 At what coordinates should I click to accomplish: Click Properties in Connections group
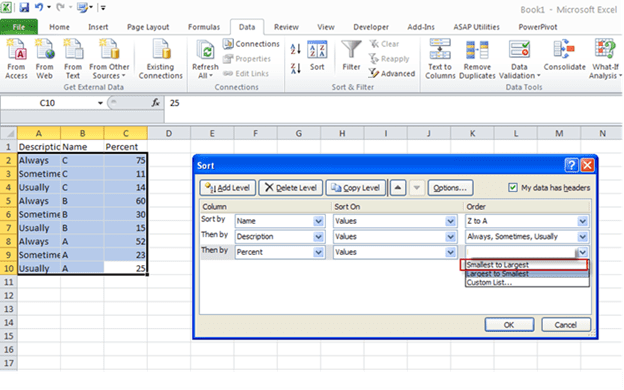pyautogui.click(x=247, y=59)
